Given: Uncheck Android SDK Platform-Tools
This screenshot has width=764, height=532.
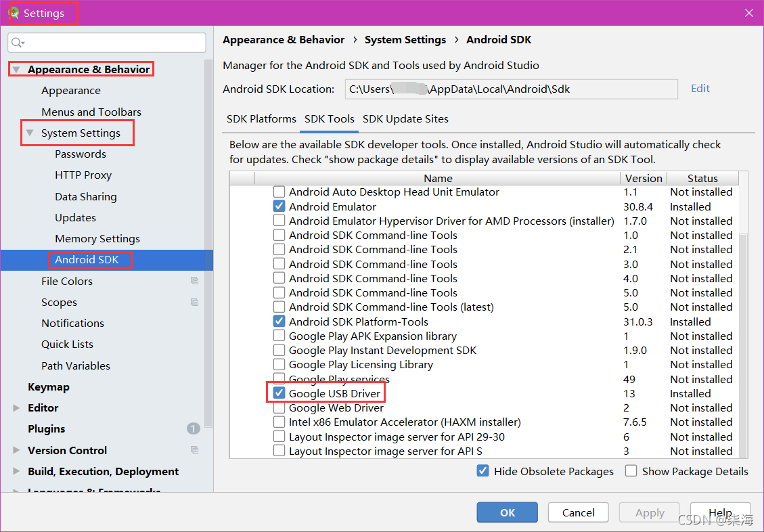Looking at the screenshot, I should [279, 322].
